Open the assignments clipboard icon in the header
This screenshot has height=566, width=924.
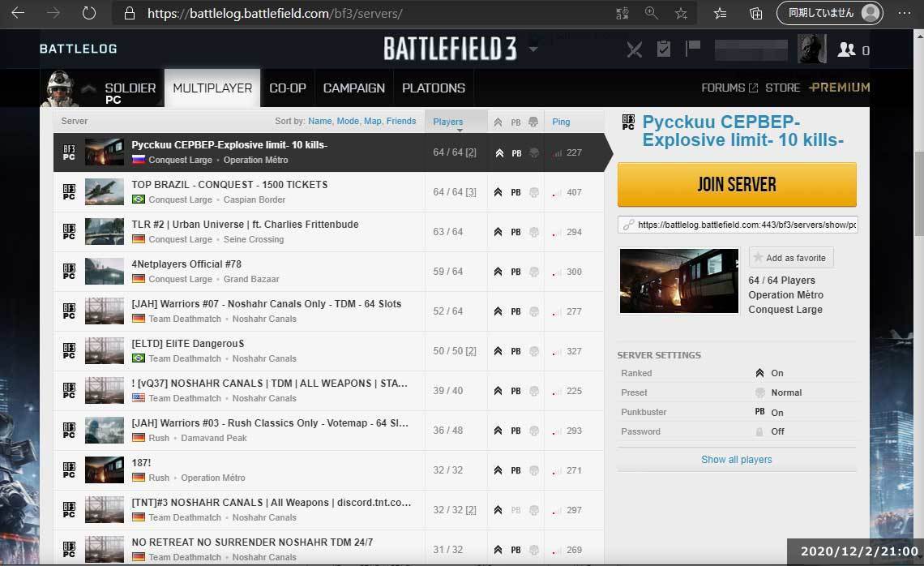coord(664,49)
